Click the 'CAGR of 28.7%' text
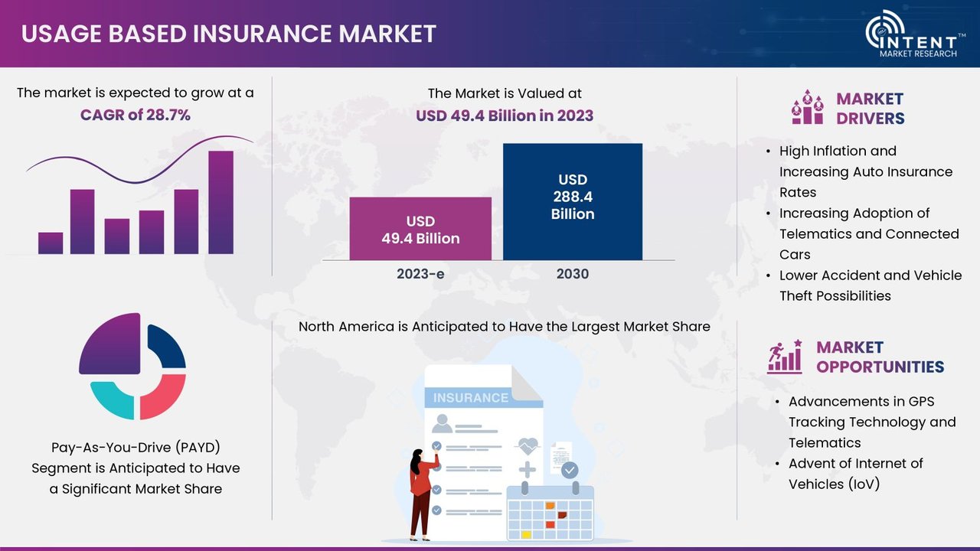 coord(136,115)
